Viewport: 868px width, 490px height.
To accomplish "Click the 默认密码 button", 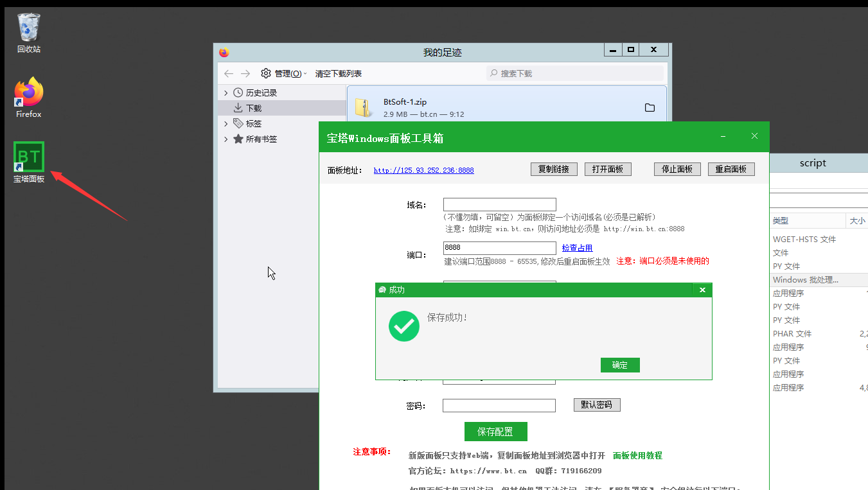I will (597, 405).
